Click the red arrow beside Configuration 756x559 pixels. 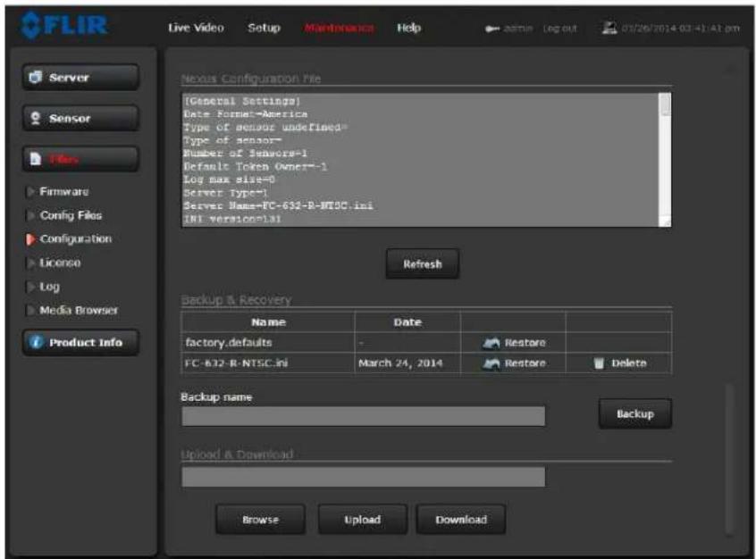coord(31,239)
